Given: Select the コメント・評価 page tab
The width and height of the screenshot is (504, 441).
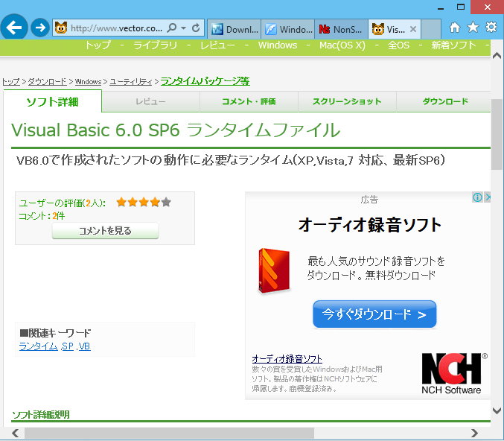Looking at the screenshot, I should (249, 101).
